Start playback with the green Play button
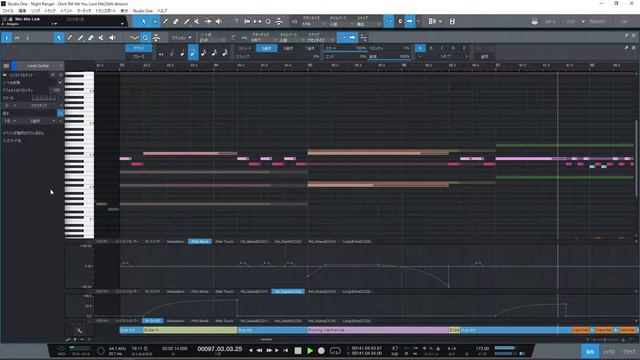This screenshot has width=640, height=360. (x=310, y=350)
